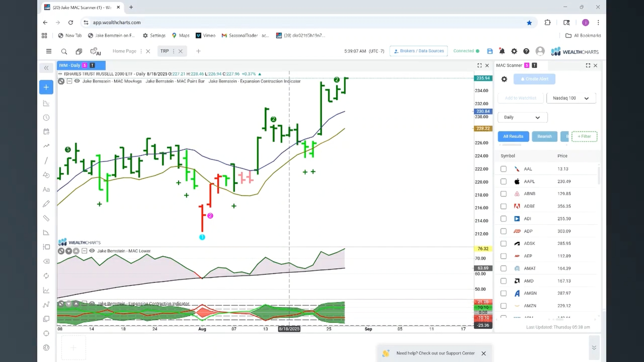Check the AAL row checkbox
This screenshot has height=362, width=644.
click(x=503, y=169)
